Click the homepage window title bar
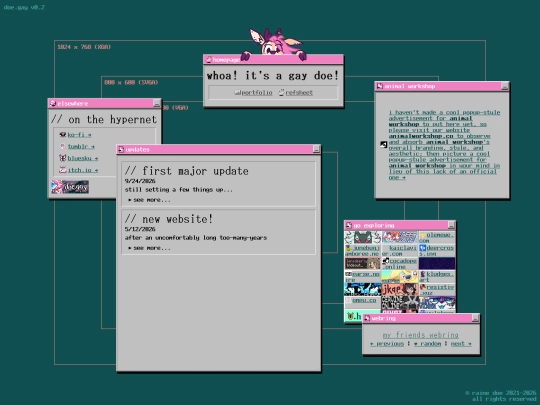Screen dimensions: 540x405 (273, 60)
